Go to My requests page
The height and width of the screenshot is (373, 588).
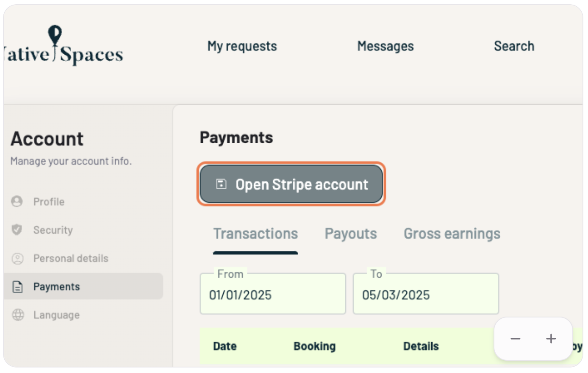click(242, 46)
